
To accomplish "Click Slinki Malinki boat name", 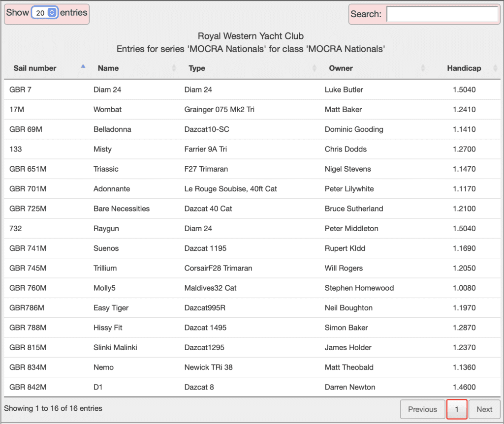I will tap(115, 348).
